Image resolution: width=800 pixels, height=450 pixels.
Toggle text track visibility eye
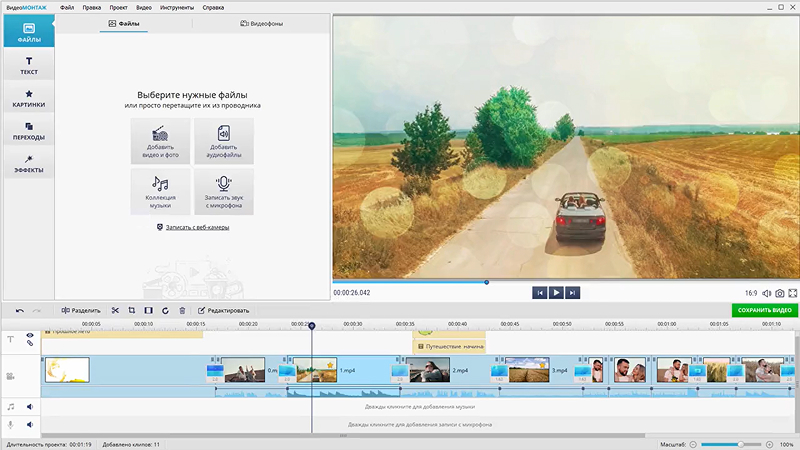(x=30, y=335)
